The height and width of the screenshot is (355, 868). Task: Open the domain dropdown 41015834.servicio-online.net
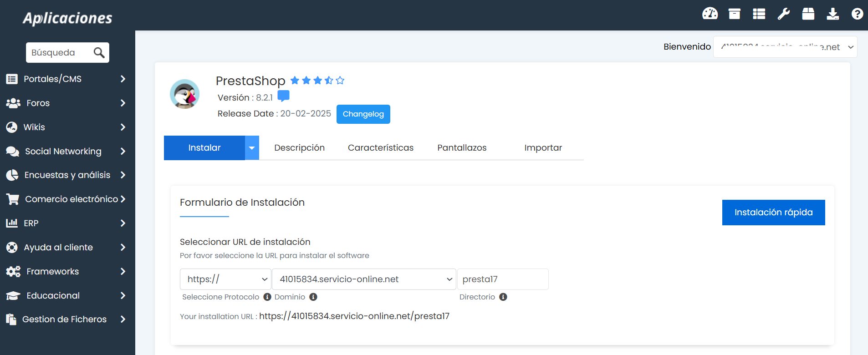[x=364, y=279]
